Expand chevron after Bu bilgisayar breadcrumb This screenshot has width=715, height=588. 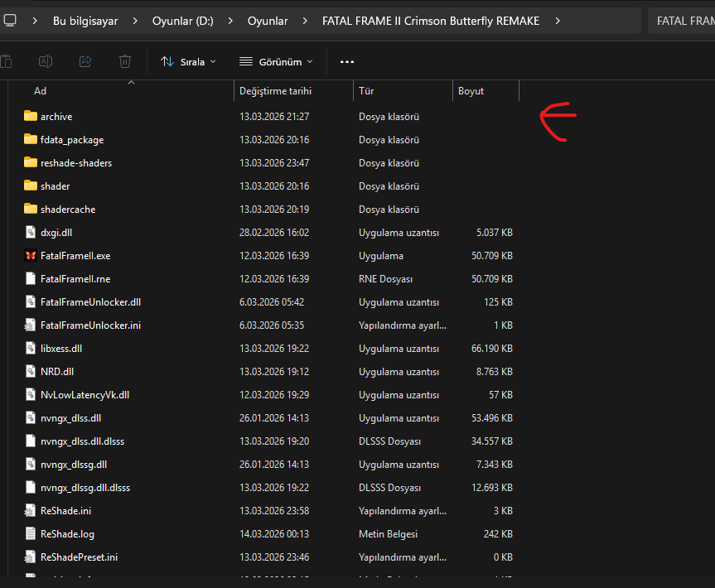135,21
